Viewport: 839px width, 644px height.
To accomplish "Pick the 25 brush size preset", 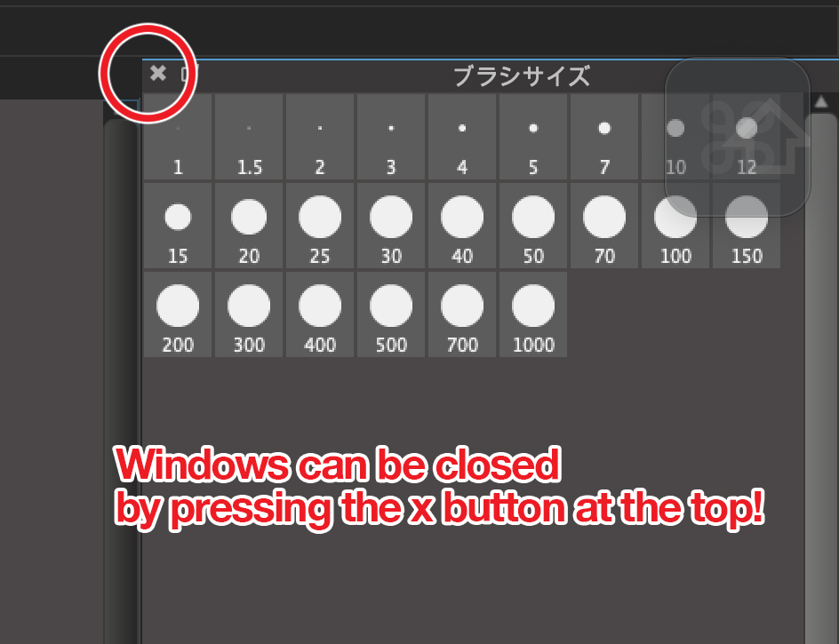I will 320,226.
